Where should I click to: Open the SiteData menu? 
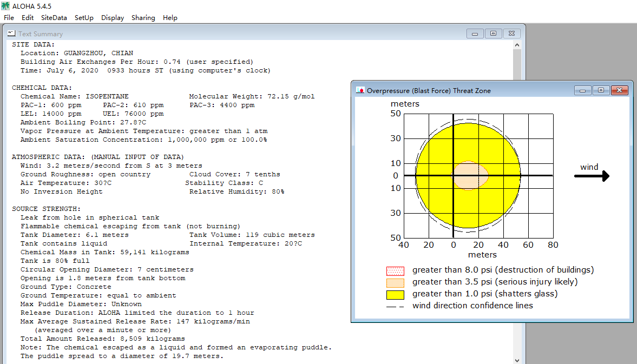[x=54, y=18]
